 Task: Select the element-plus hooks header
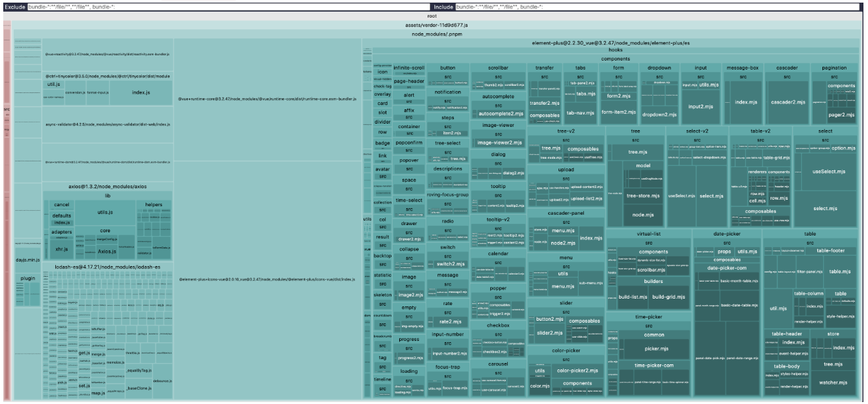(x=616, y=50)
